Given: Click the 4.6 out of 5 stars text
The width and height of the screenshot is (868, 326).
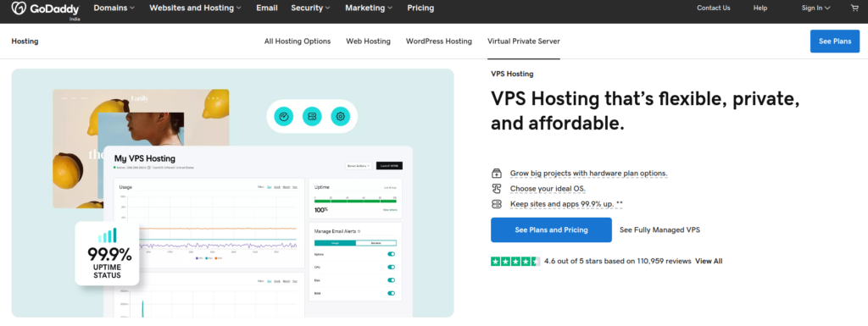Looking at the screenshot, I should pyautogui.click(x=618, y=262).
